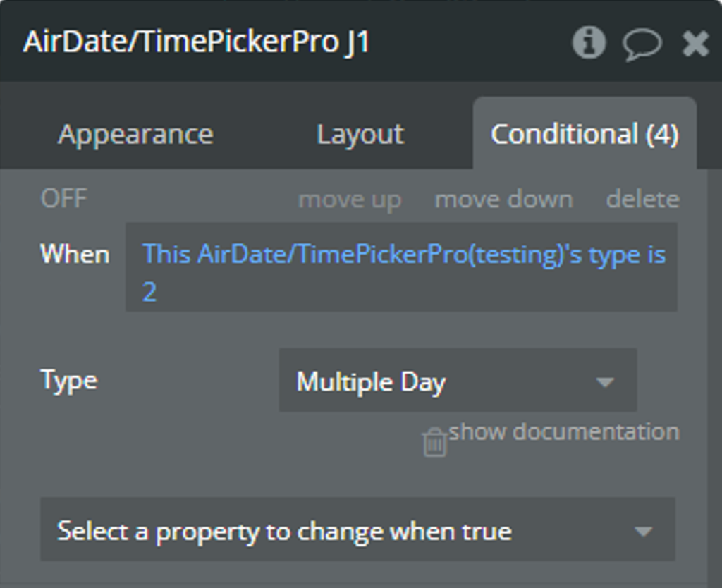The height and width of the screenshot is (588, 722).
Task: Click the move up link
Action: click(x=350, y=200)
